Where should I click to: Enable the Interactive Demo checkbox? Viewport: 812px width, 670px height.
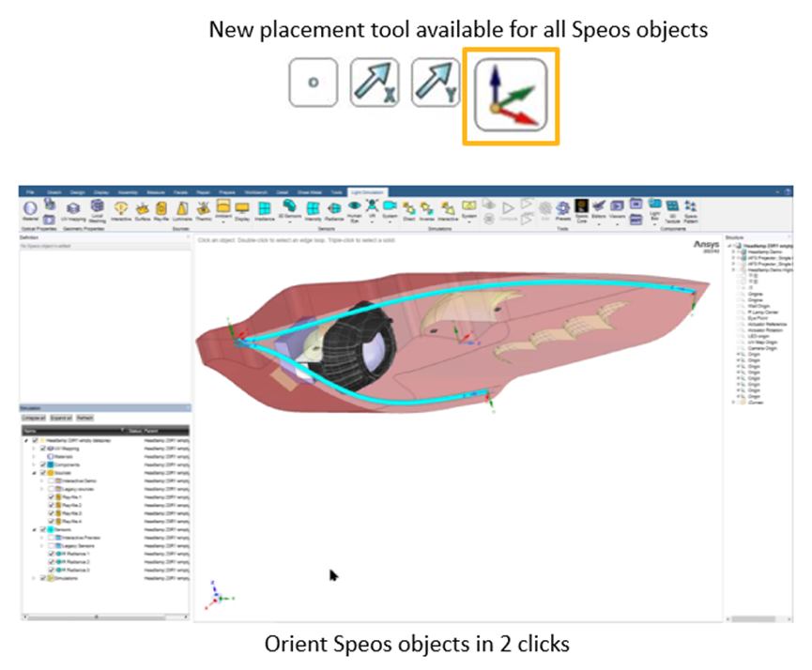52,481
